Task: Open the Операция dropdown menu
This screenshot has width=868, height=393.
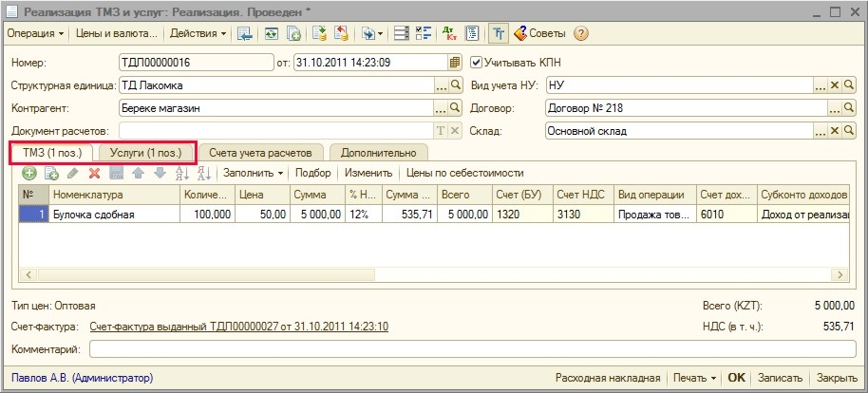Action: [36, 33]
